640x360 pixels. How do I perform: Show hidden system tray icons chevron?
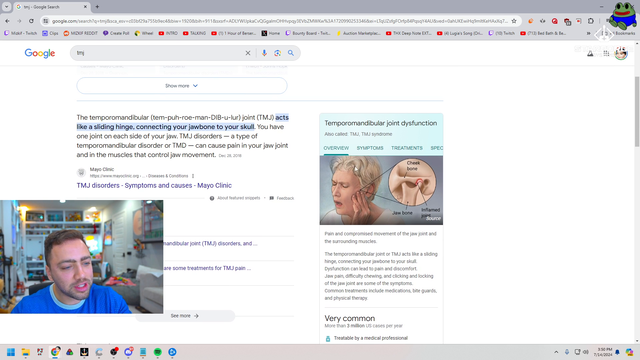tap(556, 352)
